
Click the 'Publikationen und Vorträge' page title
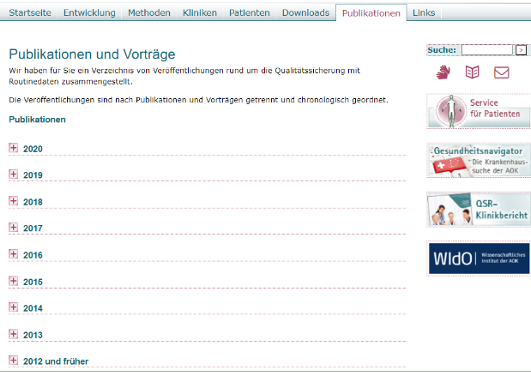coord(92,54)
